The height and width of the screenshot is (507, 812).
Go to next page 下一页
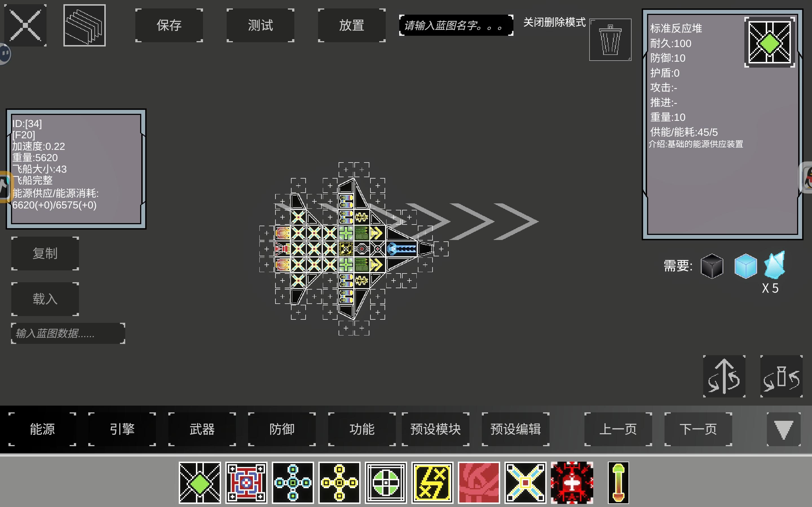tap(698, 429)
